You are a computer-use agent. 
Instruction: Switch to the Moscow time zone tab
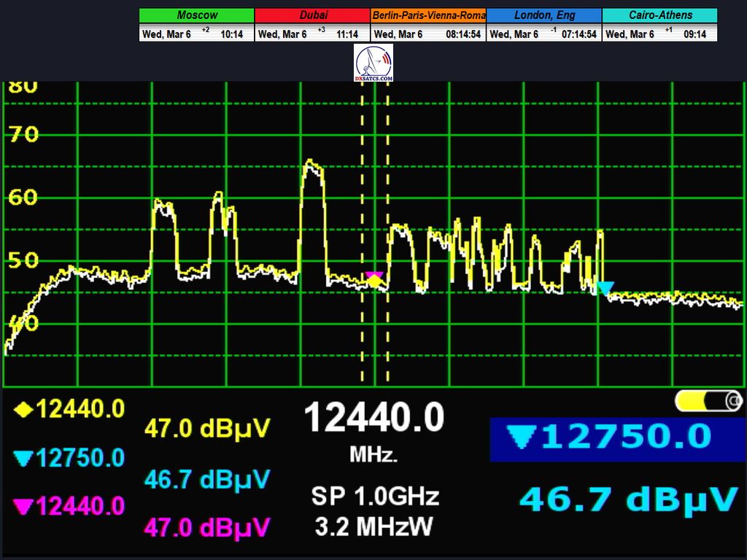(x=197, y=15)
